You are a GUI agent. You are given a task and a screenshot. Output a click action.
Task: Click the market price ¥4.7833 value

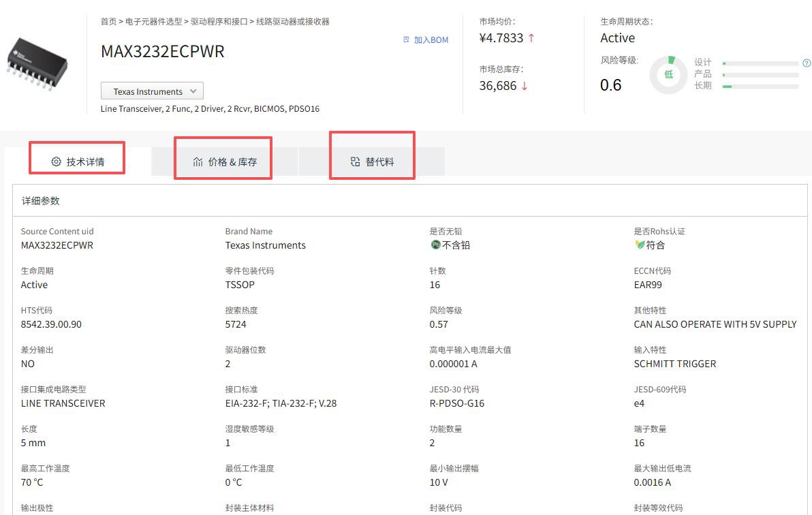[x=501, y=38]
